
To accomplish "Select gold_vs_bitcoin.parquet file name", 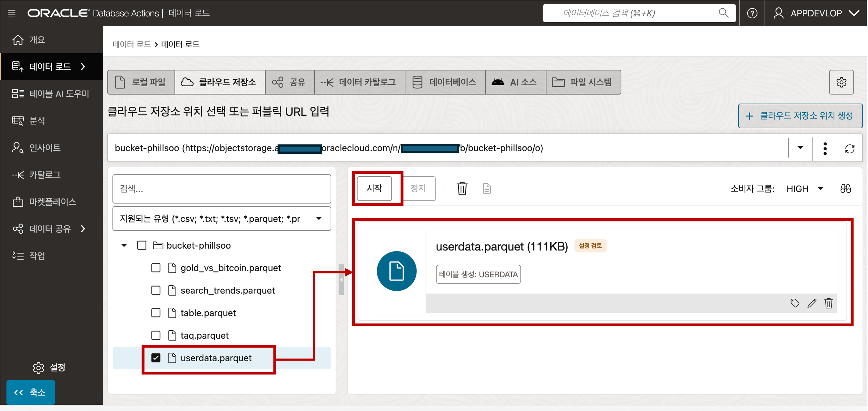I will (231, 268).
